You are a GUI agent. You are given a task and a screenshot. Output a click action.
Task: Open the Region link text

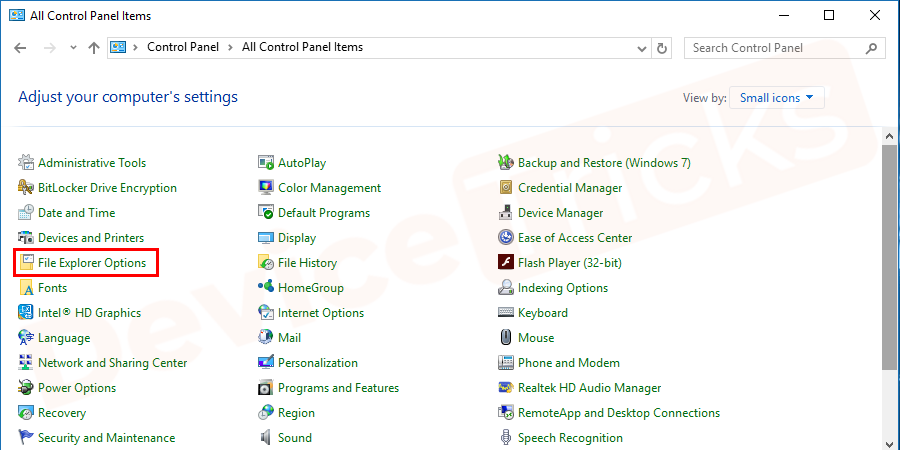pyautogui.click(x=297, y=413)
